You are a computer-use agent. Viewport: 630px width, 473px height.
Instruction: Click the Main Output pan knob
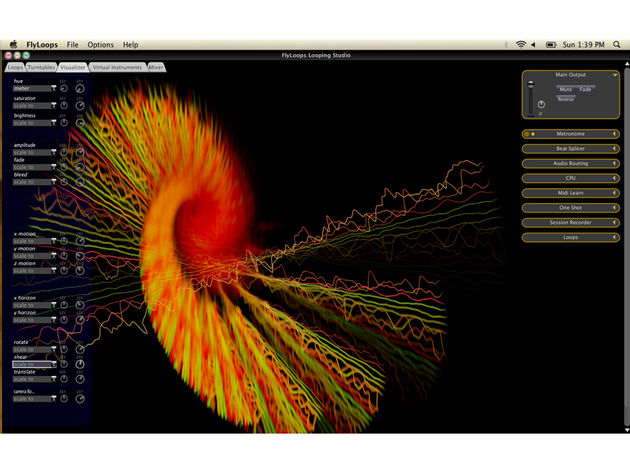(541, 104)
